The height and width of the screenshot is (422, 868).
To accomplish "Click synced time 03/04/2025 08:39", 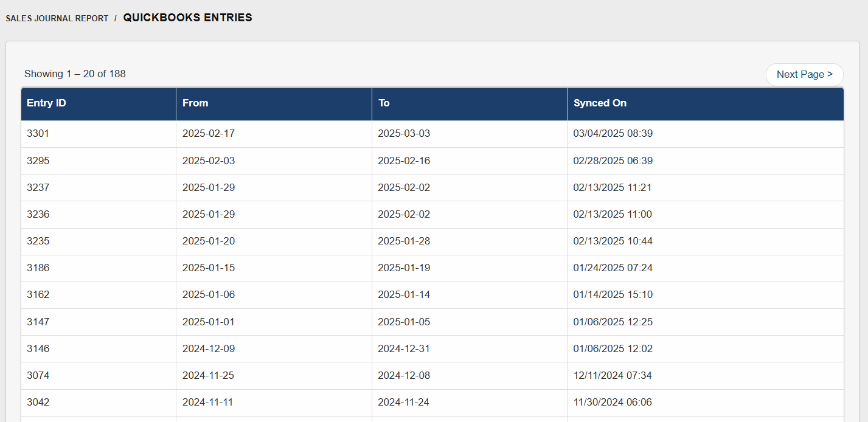I will click(613, 134).
